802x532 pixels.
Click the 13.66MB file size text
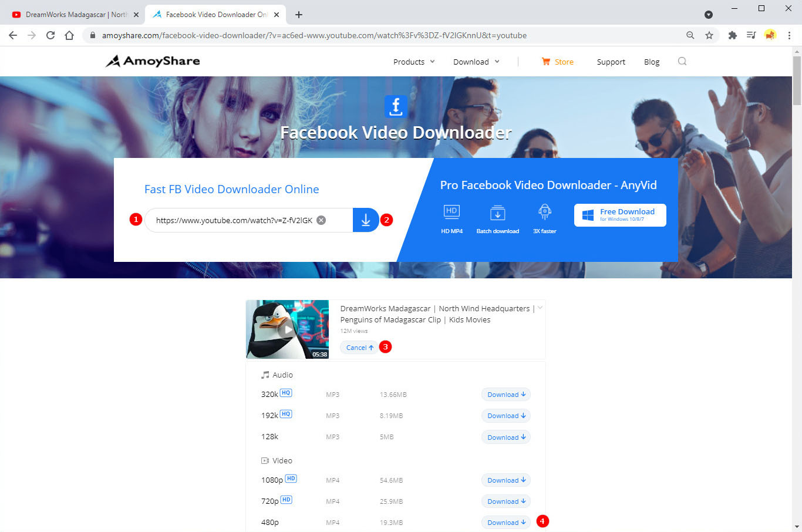(x=393, y=395)
